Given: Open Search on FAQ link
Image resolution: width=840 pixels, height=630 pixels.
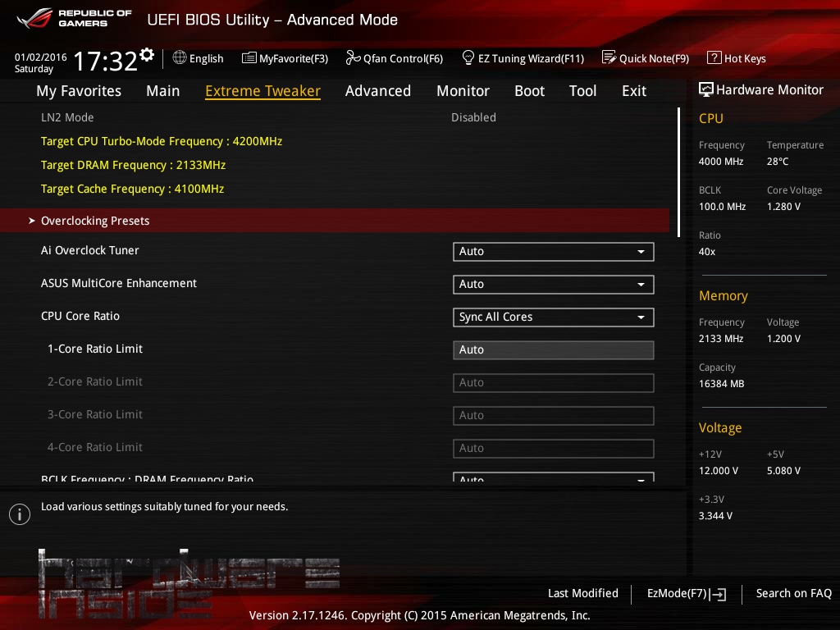Looking at the screenshot, I should (x=793, y=593).
